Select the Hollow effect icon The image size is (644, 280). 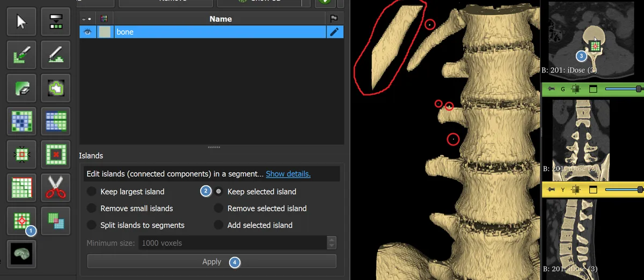pos(56,155)
